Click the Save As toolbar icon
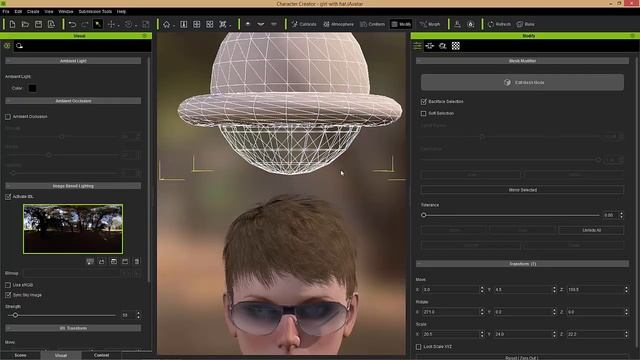The height and width of the screenshot is (360, 640). tap(51, 24)
